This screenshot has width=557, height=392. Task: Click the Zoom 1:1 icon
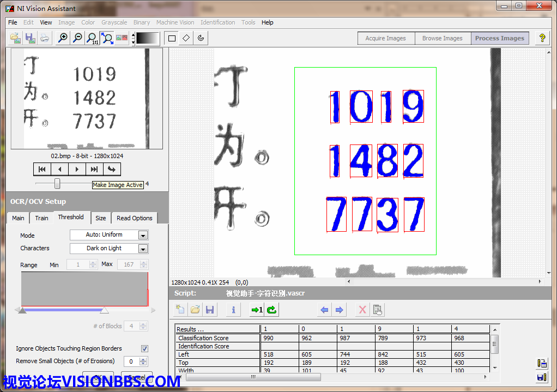pos(93,38)
